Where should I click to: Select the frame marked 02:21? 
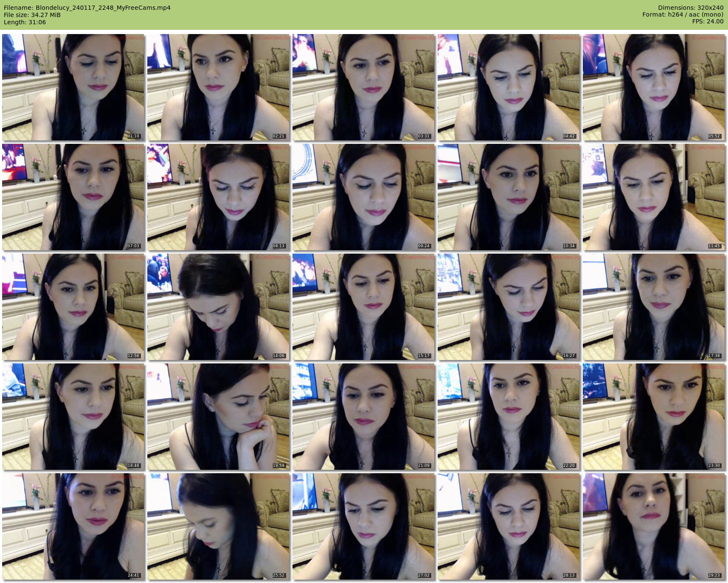(218, 87)
